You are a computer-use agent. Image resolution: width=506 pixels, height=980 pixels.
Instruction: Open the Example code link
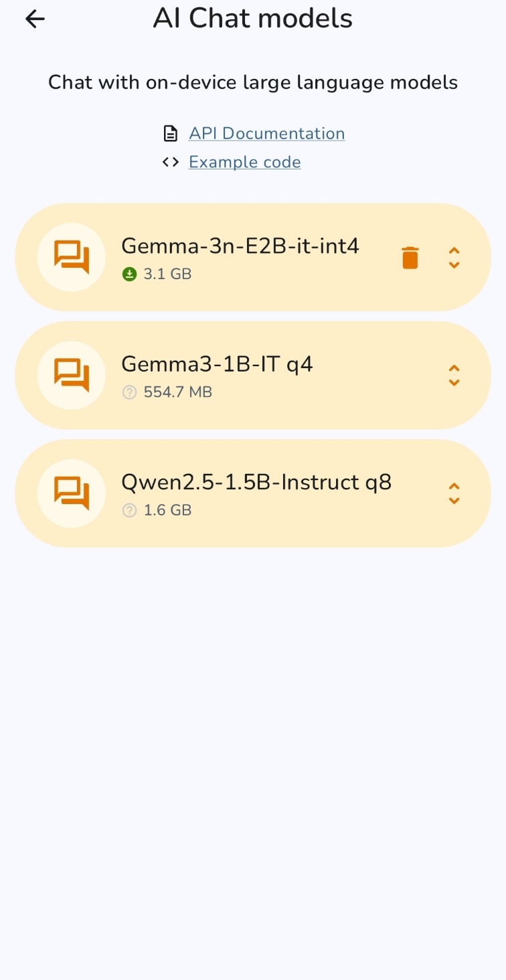(244, 162)
